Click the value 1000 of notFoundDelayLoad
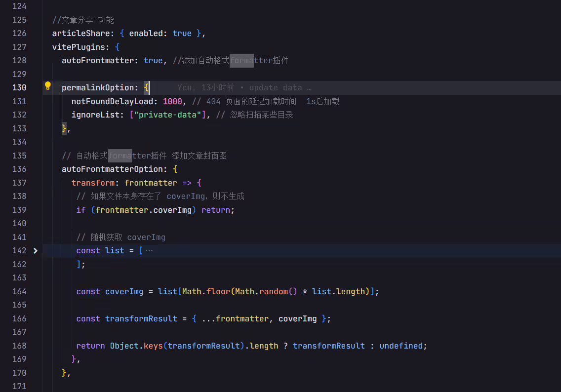561x392 pixels. click(172, 101)
